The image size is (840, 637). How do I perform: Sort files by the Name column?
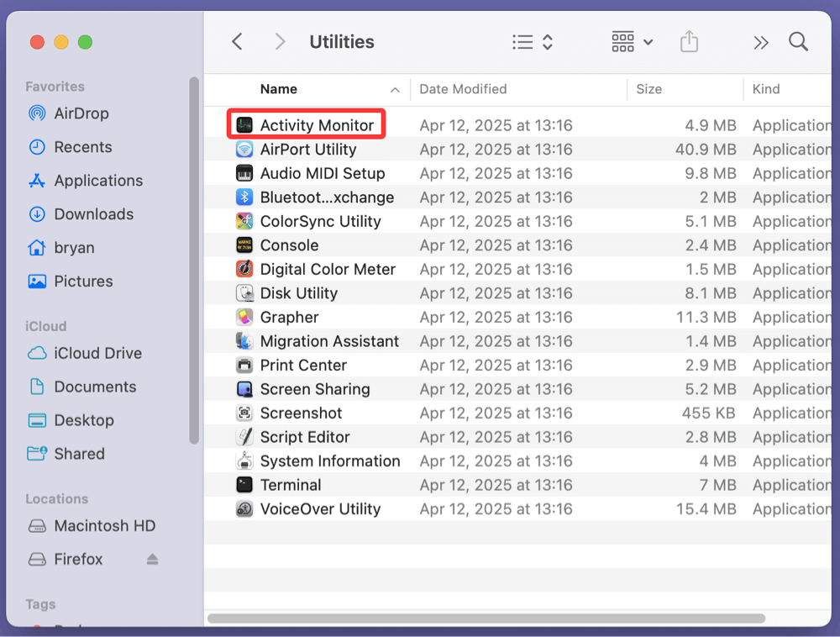279,89
